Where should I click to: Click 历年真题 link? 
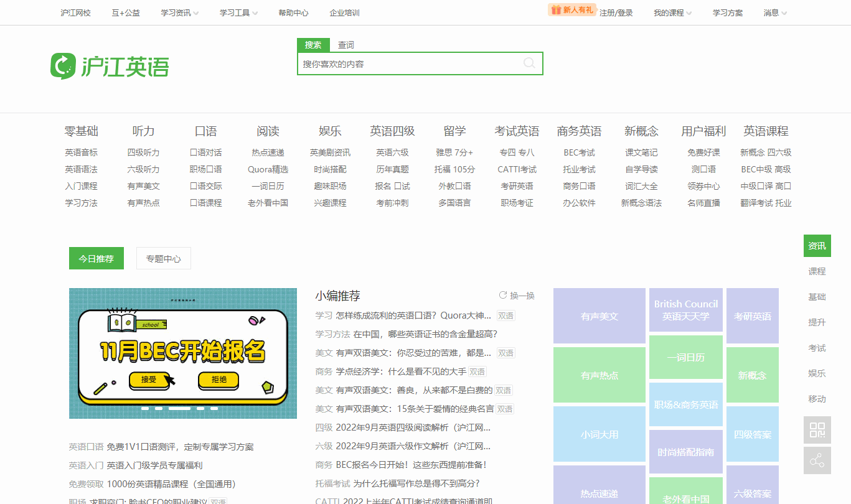(393, 169)
